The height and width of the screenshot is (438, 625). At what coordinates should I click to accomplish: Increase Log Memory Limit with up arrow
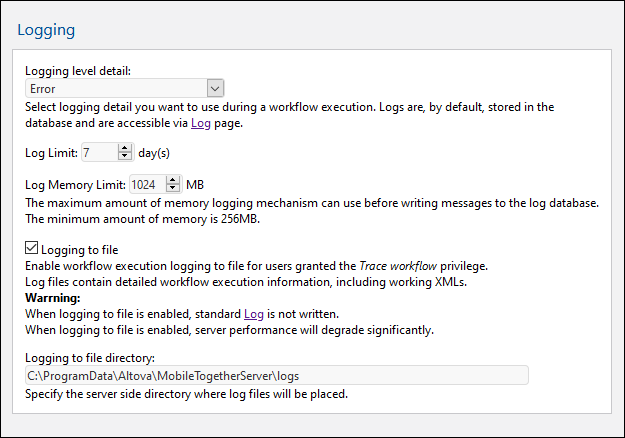pos(173,180)
